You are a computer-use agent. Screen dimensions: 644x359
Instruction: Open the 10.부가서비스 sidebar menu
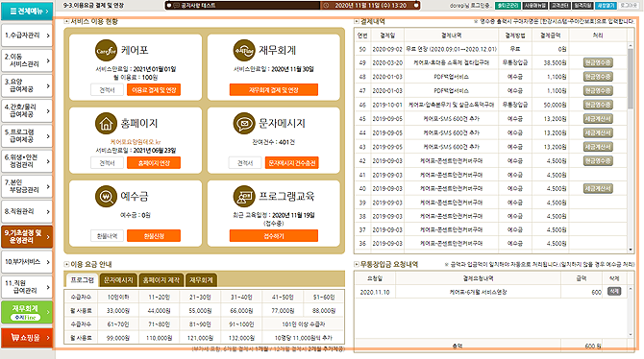point(27,262)
